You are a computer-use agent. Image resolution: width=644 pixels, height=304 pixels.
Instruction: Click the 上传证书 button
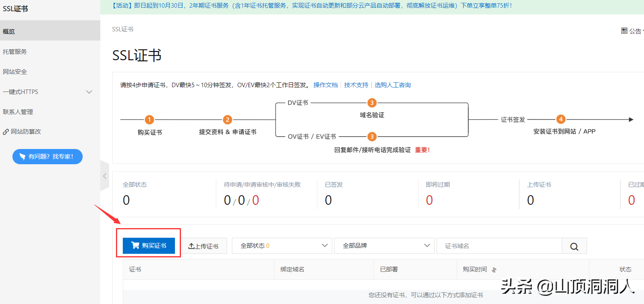click(203, 246)
